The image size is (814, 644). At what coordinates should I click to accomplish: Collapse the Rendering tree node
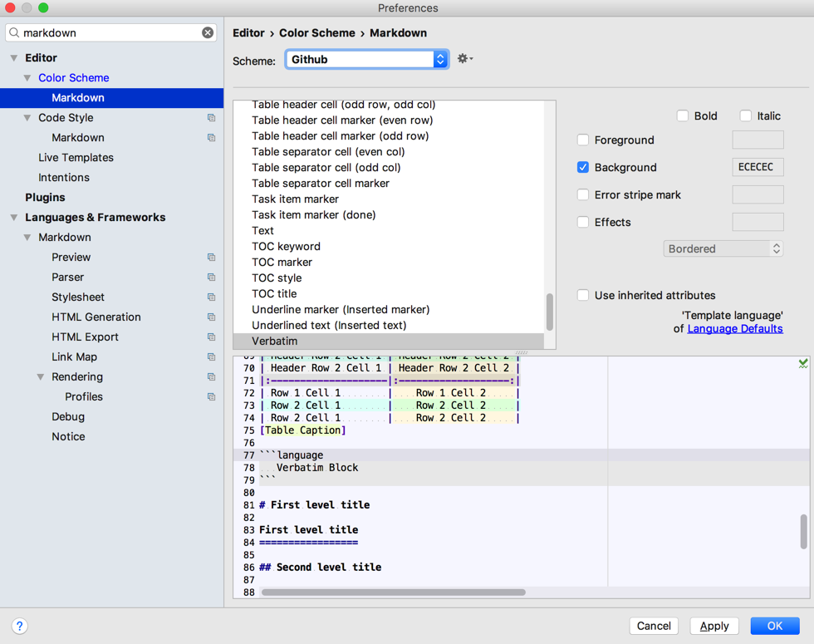tap(41, 377)
